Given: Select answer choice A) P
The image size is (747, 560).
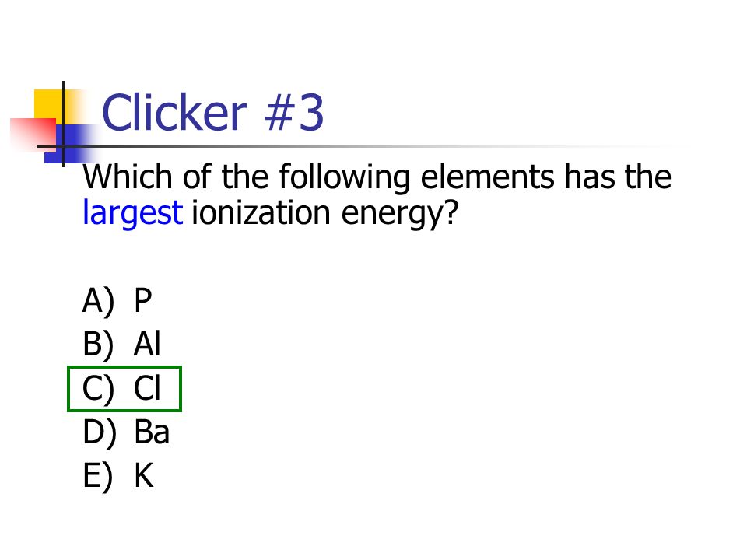Looking at the screenshot, I should pos(117,300).
